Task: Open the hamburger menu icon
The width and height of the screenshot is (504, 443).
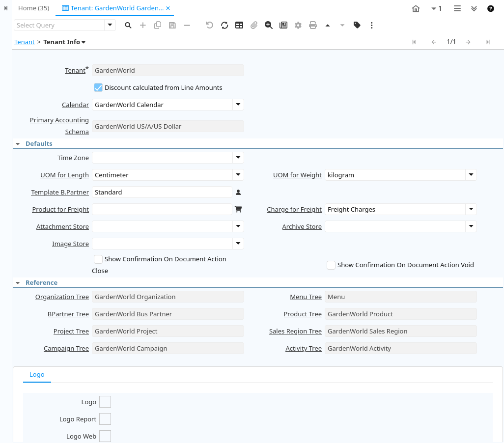Action: tap(457, 9)
